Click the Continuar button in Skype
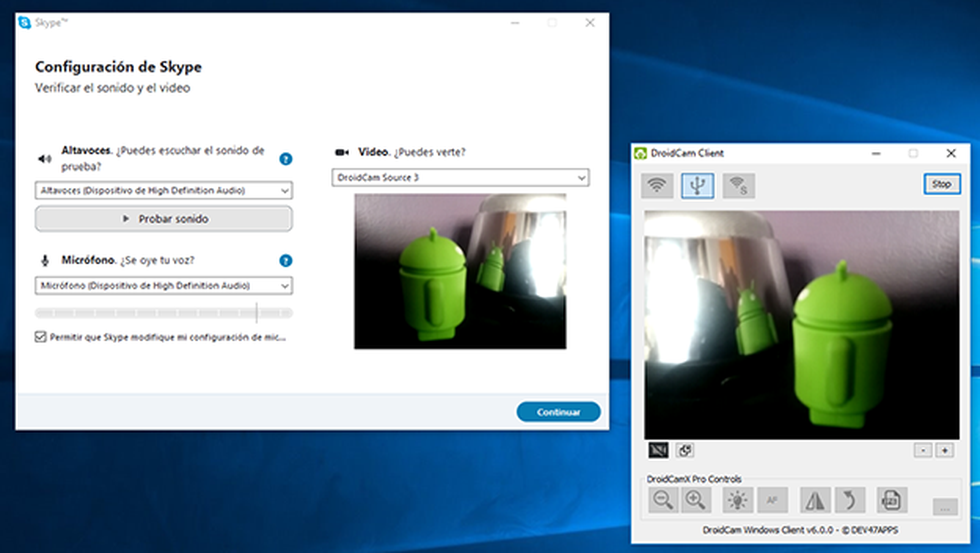Image resolution: width=980 pixels, height=553 pixels. pos(558,412)
